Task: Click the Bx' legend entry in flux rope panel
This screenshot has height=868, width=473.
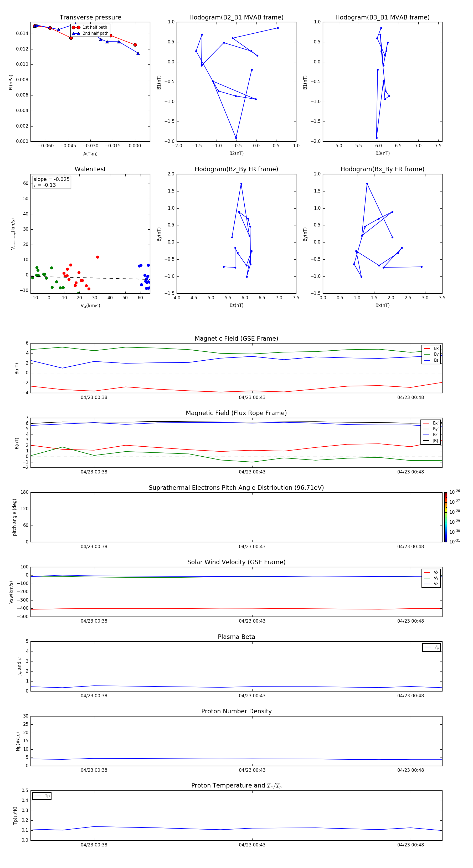Action: [x=431, y=423]
